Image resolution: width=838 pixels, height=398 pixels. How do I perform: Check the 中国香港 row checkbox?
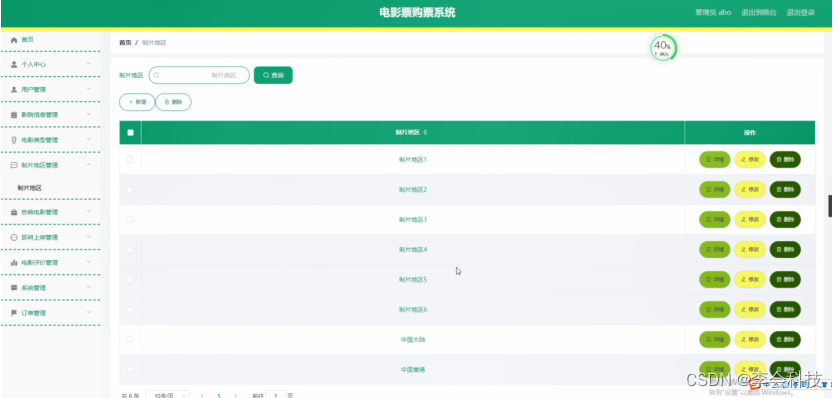[130, 369]
